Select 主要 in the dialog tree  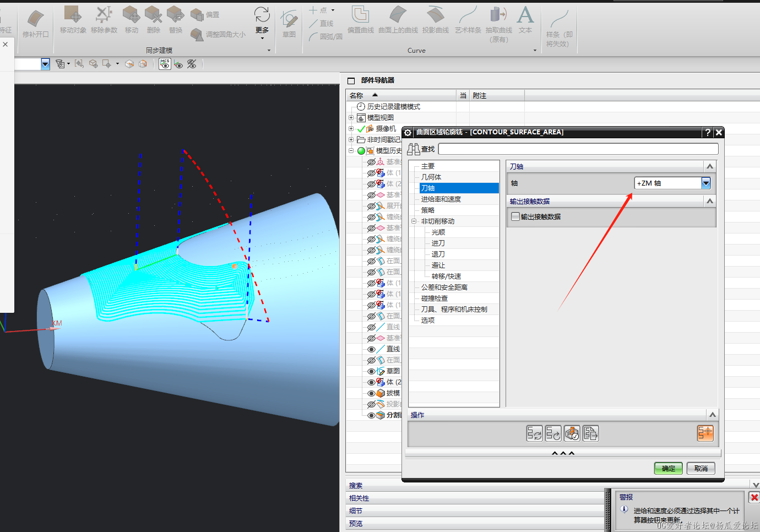click(x=427, y=166)
